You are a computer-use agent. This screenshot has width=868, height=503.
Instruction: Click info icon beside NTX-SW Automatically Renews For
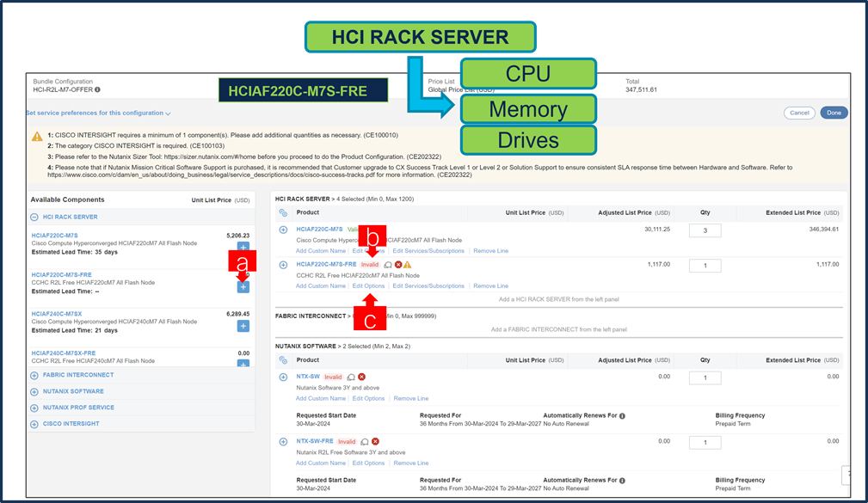[x=622, y=416]
